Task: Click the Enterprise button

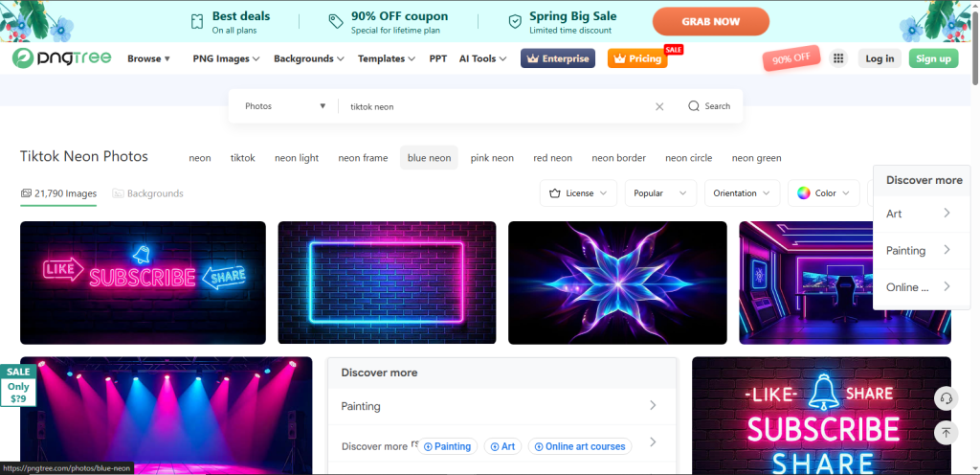Action: coord(558,58)
